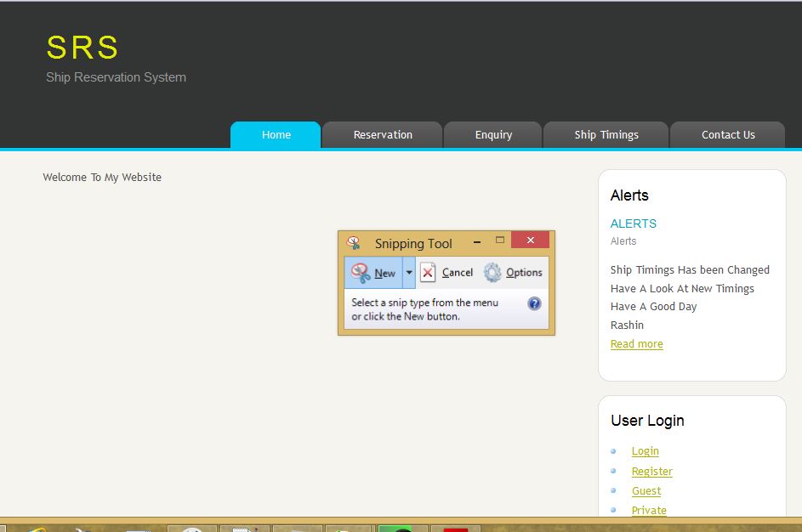This screenshot has height=532, width=802.
Task: Click the New snip scissors icon
Action: point(361,273)
